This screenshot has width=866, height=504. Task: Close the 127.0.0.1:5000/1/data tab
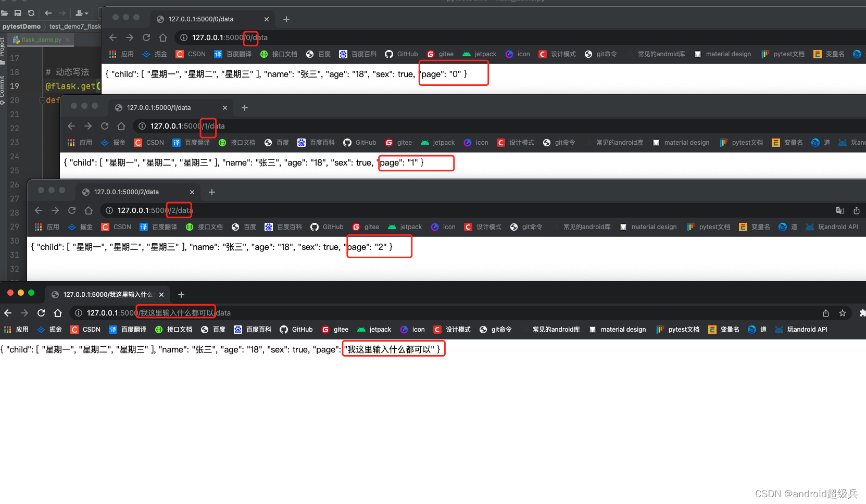[225, 108]
